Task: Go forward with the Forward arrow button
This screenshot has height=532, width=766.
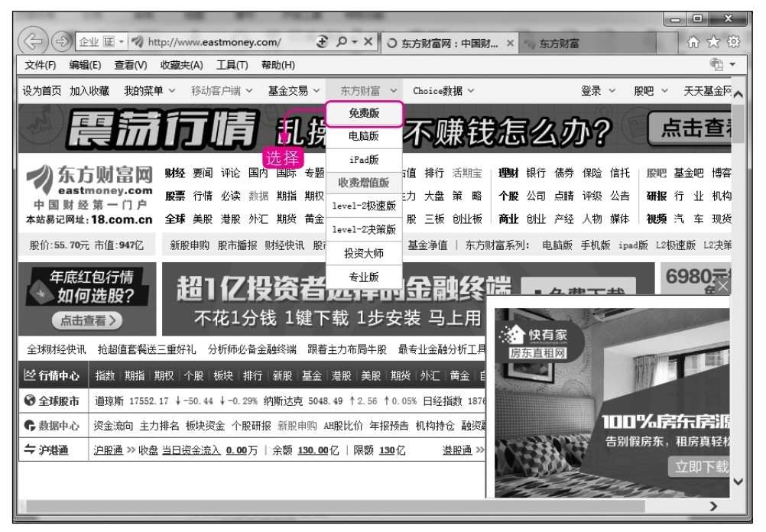Action: (61, 42)
